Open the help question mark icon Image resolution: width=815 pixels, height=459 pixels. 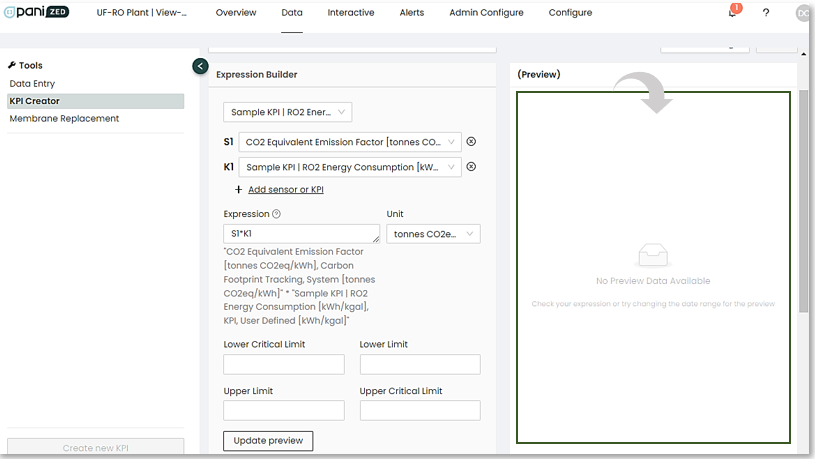point(766,13)
